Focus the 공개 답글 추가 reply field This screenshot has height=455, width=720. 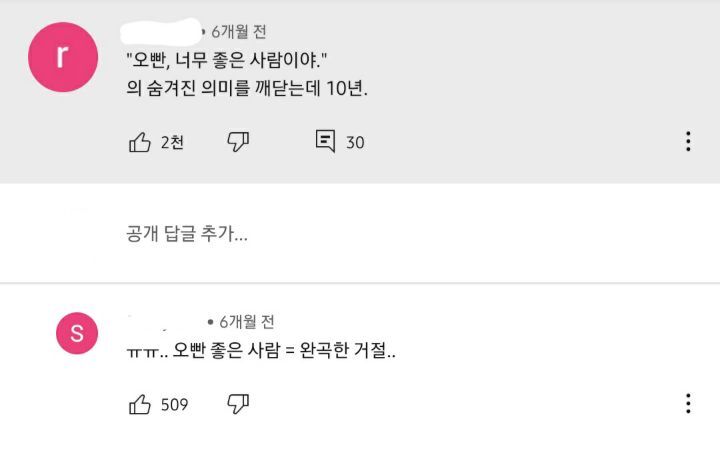pyautogui.click(x=187, y=234)
